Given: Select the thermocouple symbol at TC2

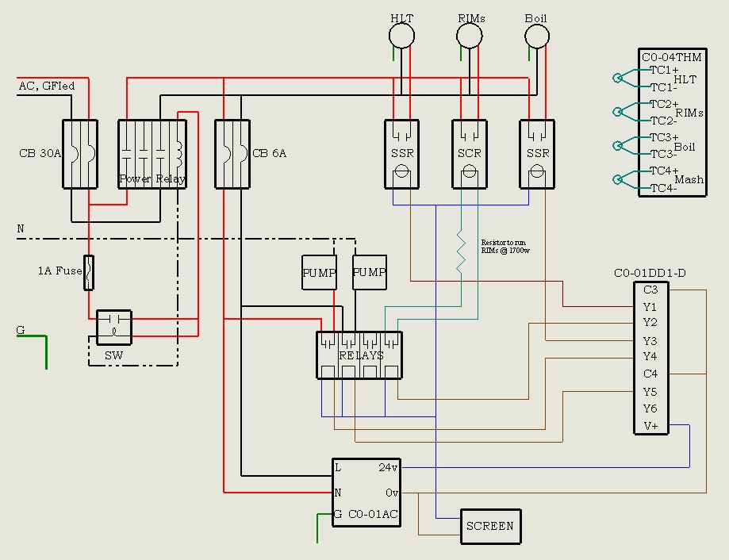Looking at the screenshot, I should pyautogui.click(x=618, y=112).
